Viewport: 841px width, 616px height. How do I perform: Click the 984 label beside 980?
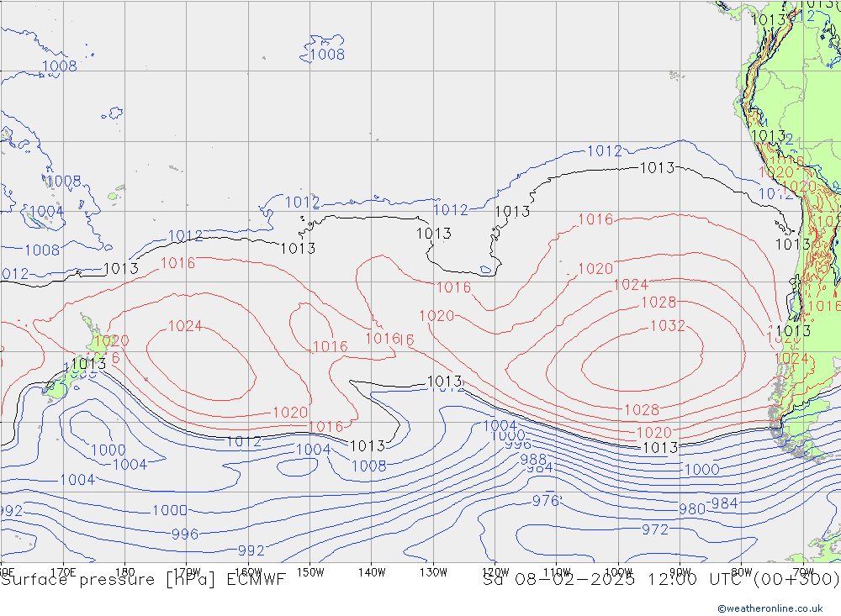(724, 503)
